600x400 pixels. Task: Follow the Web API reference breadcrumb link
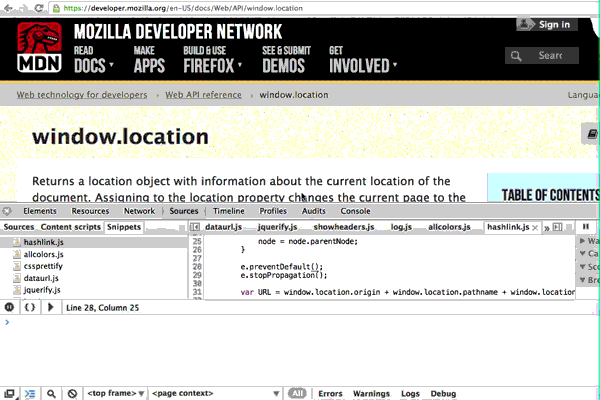(x=203, y=95)
